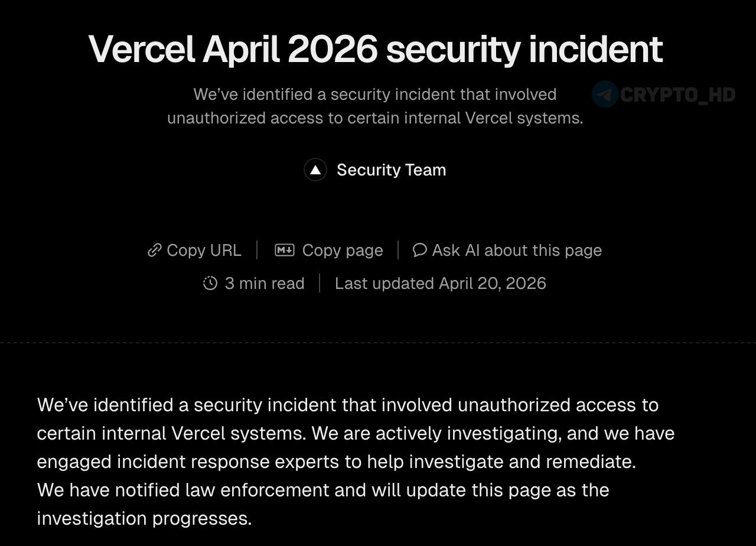The height and width of the screenshot is (546, 756).
Task: Click the Vercel triangle logo avatar
Action: pyautogui.click(x=315, y=170)
